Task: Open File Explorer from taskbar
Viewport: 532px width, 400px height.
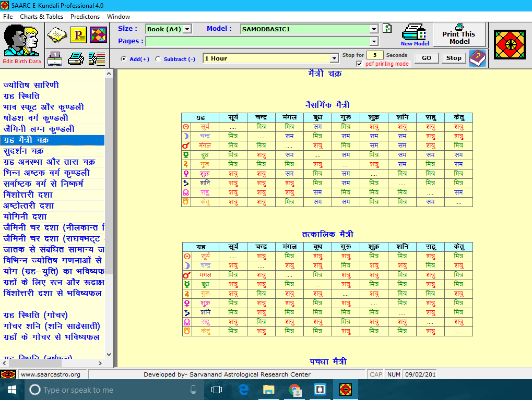Action: pos(269,390)
